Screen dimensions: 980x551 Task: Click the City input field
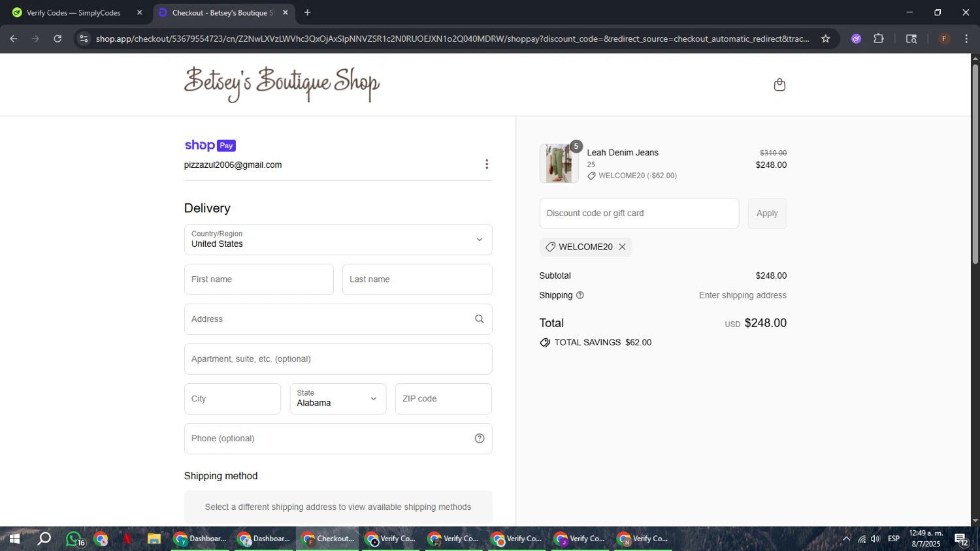coord(233,399)
